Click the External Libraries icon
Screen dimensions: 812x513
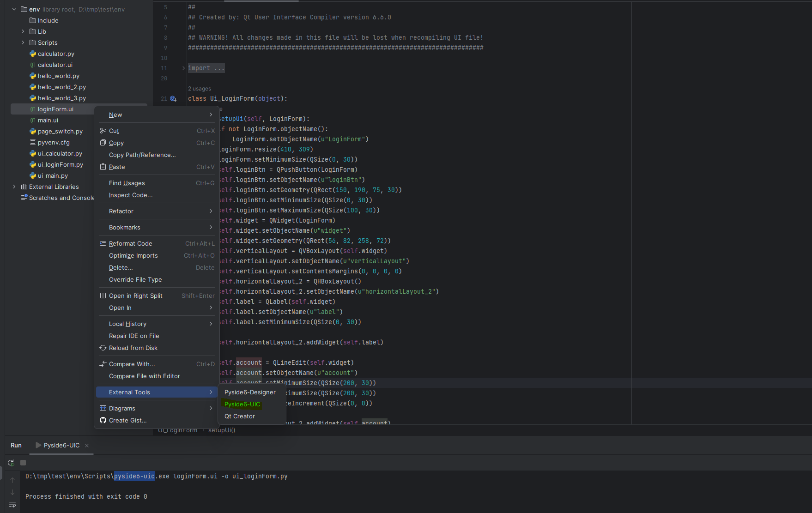click(24, 187)
